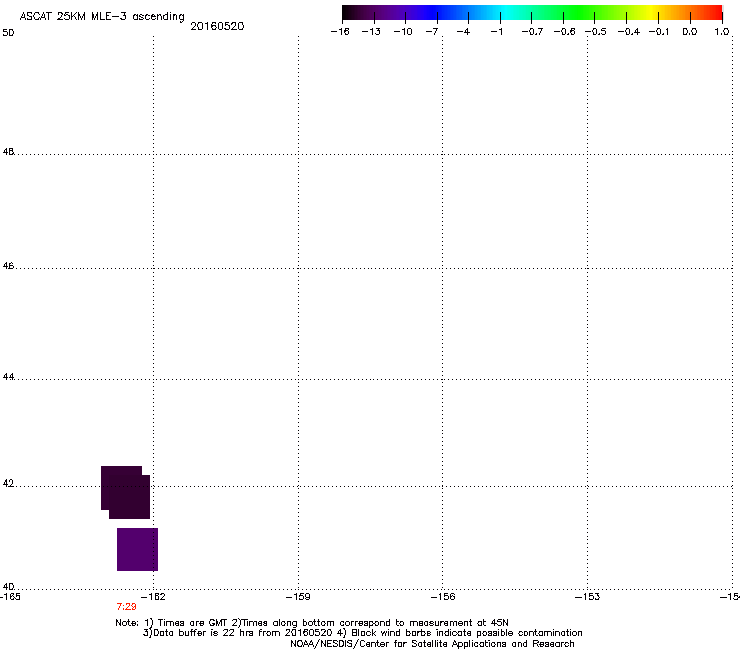Click the -0.4 colorbar label
The height and width of the screenshot is (650, 740).
(629, 32)
